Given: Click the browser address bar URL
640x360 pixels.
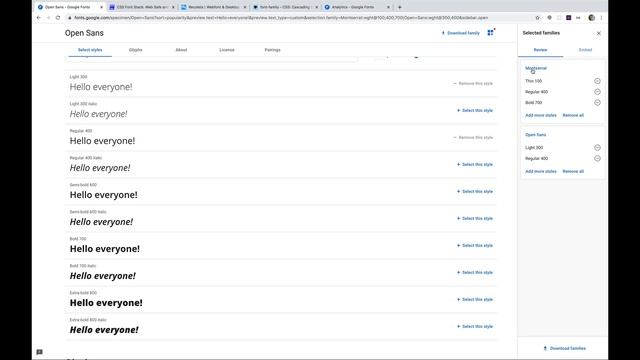Looking at the screenshot, I should click(x=281, y=18).
